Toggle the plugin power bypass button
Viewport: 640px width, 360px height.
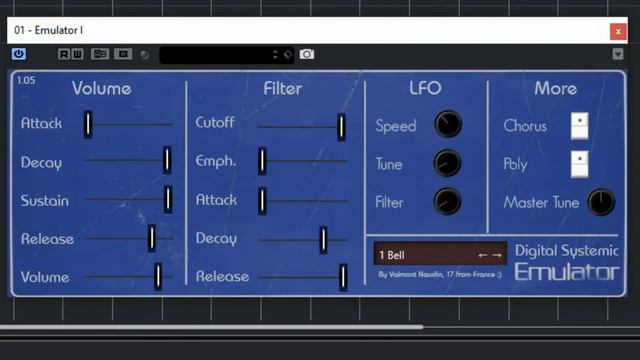19,54
